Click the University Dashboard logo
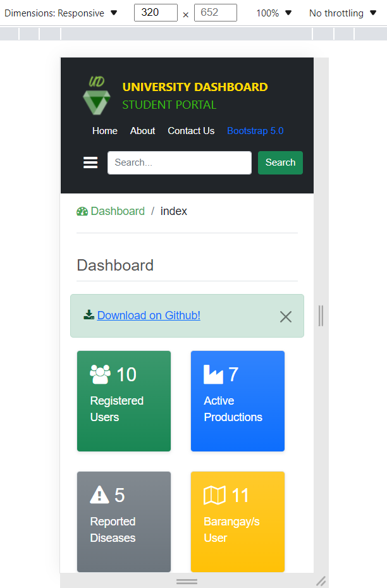The width and height of the screenshot is (387, 588). point(97,95)
